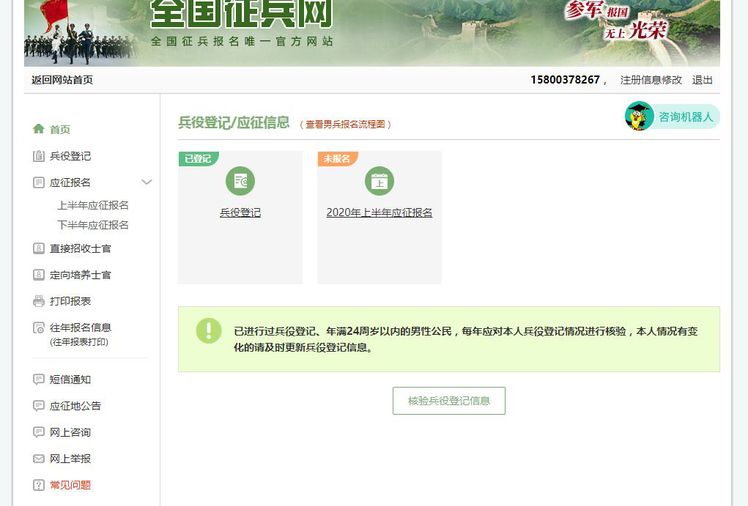Select 下半年应征报名 submenu item

point(93,225)
